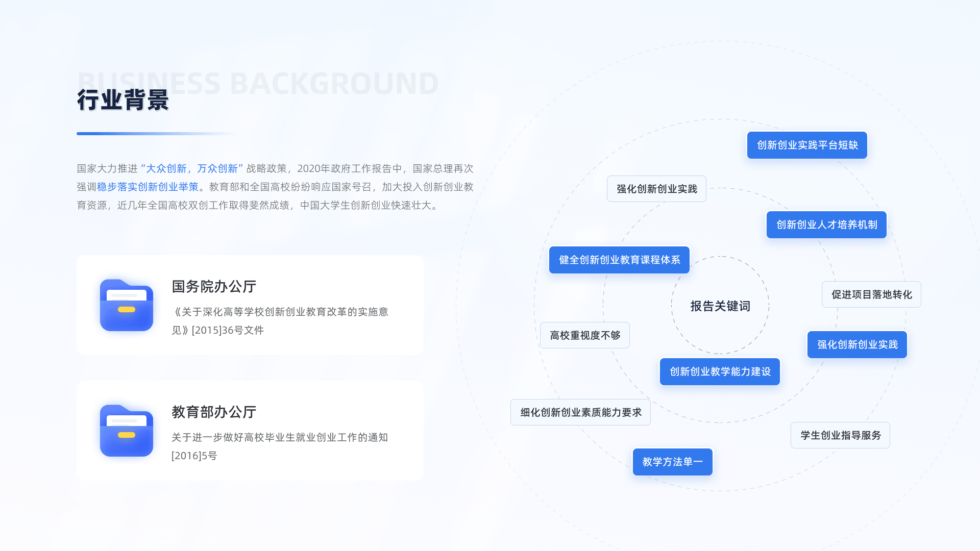This screenshot has width=980, height=551.
Task: Click the folder icon beside 教育部办公厅
Action: coord(127,431)
